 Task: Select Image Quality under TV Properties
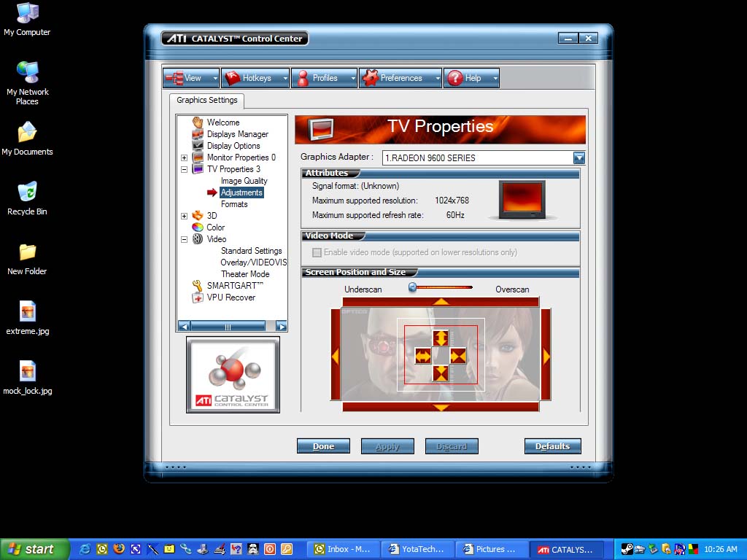click(x=244, y=181)
